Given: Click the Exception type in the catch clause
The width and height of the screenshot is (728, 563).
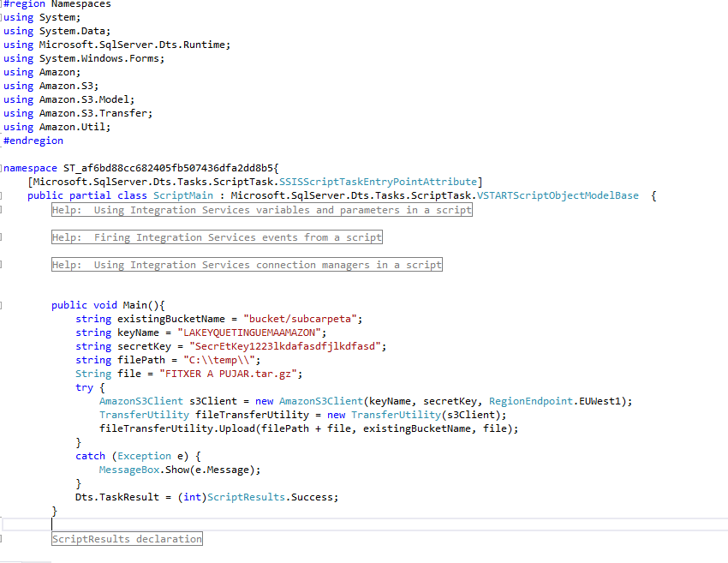Looking at the screenshot, I should (144, 456).
